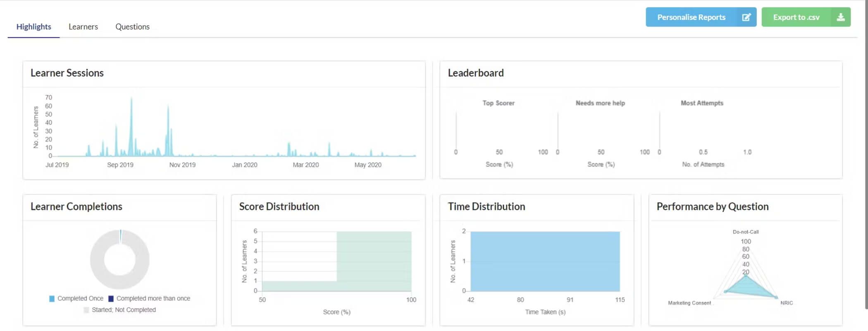Toggle the Completed more than once legend swatch
The image size is (868, 331).
coord(111,299)
